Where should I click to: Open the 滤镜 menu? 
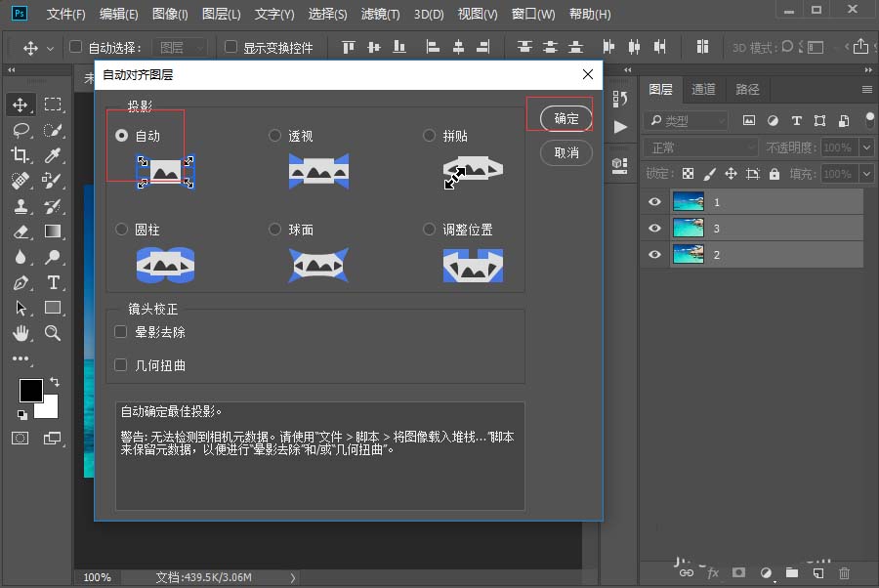click(x=378, y=14)
